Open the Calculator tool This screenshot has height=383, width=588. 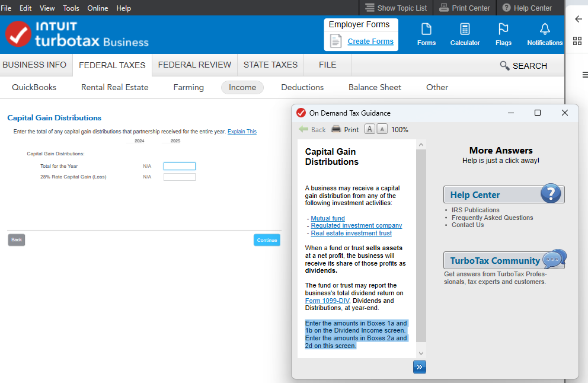[x=465, y=34]
